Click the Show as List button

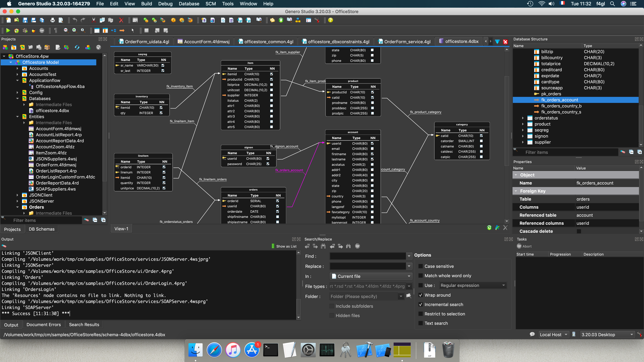click(284, 246)
